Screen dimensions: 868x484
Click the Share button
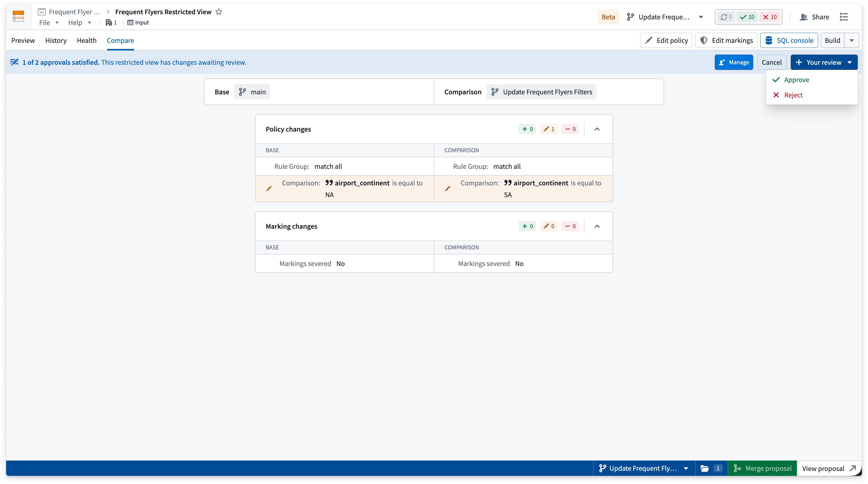coord(814,17)
